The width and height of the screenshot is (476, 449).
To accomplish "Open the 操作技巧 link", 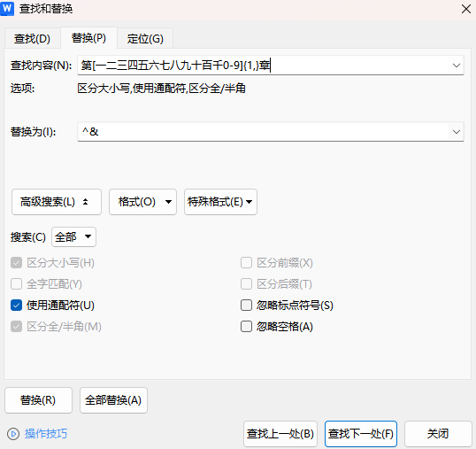I will tap(46, 434).
